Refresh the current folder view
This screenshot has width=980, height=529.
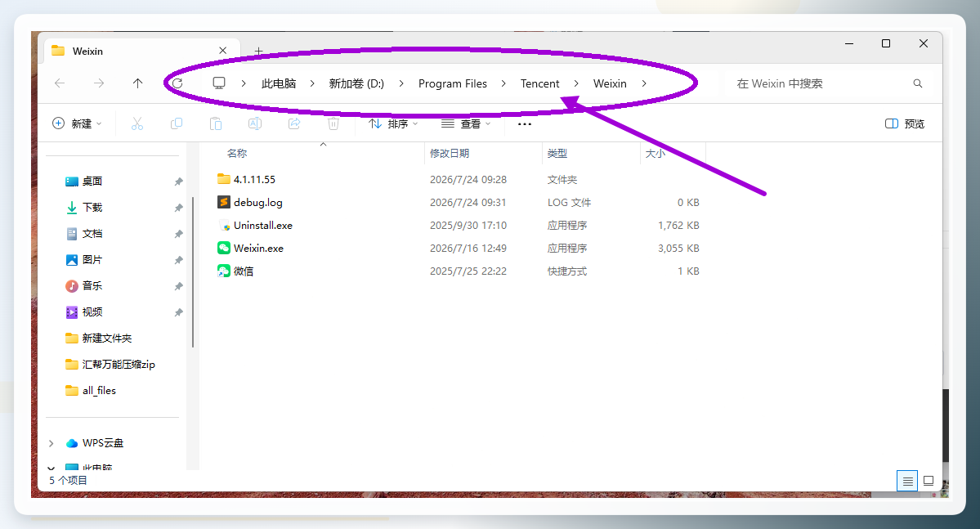tap(177, 83)
